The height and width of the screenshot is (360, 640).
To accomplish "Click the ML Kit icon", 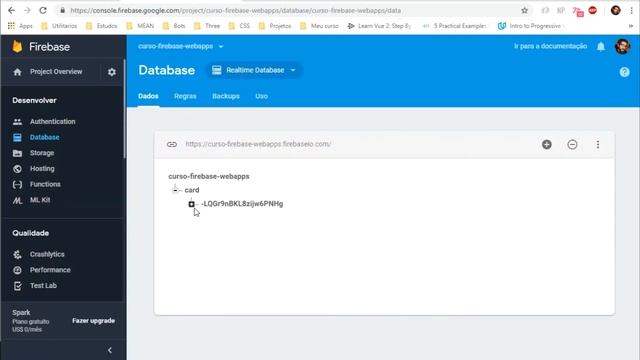I will point(17,200).
